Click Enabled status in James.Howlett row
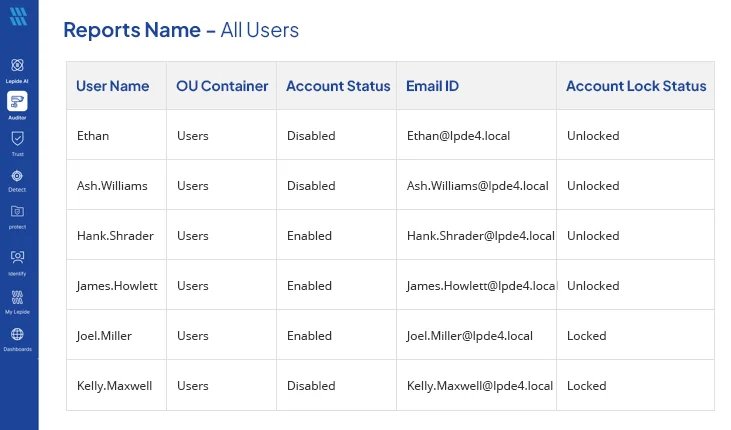Screen dimensions: 731x430 coord(309,285)
